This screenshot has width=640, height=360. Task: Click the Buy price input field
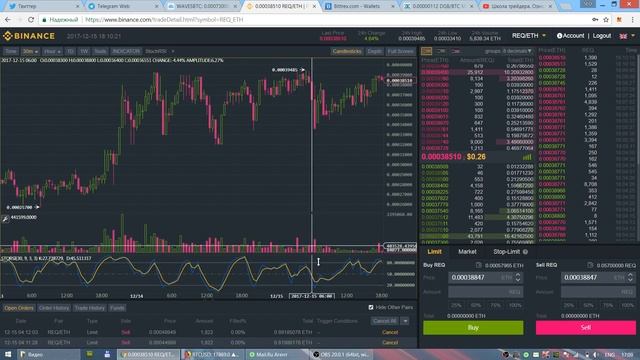pyautogui.click(x=485, y=278)
